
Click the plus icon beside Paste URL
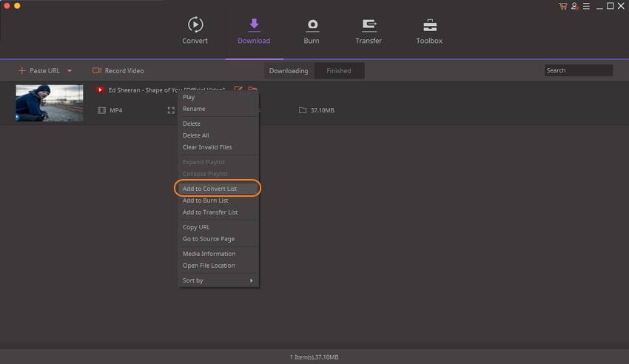tap(21, 70)
